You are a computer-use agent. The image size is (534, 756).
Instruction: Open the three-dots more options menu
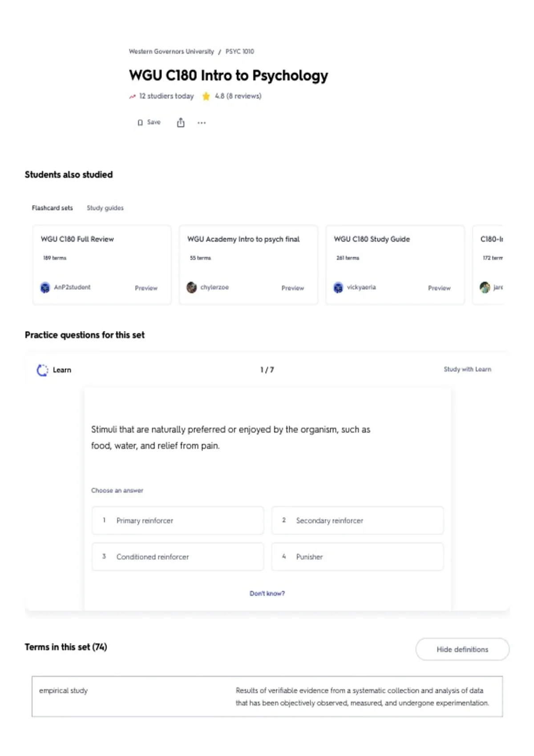(202, 123)
